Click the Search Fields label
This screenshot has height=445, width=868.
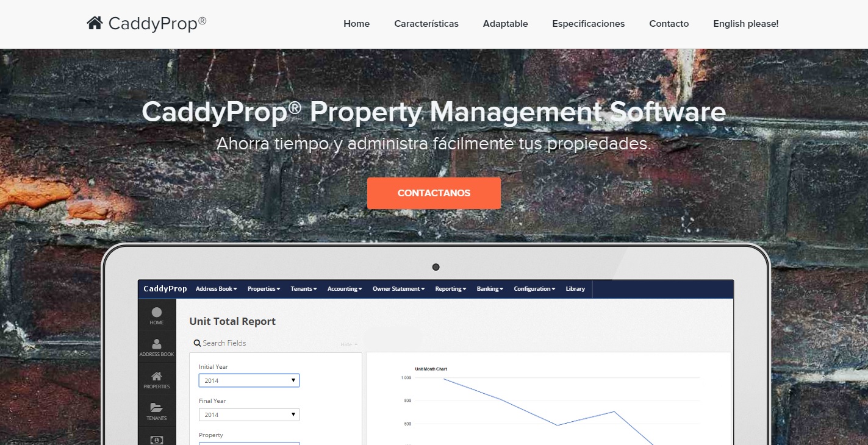click(x=224, y=343)
